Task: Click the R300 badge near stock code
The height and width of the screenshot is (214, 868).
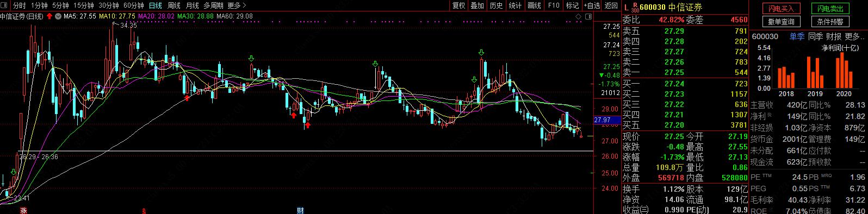Action: pos(635,7)
